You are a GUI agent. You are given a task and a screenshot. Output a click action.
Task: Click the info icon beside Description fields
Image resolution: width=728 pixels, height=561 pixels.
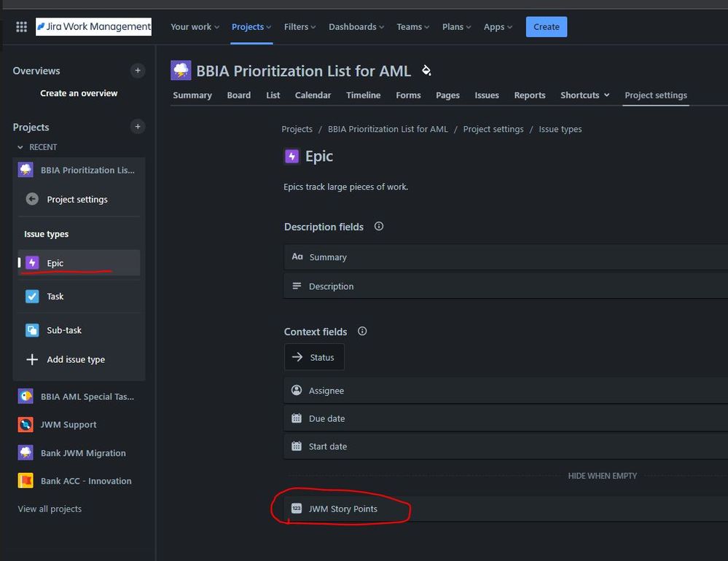tap(379, 227)
